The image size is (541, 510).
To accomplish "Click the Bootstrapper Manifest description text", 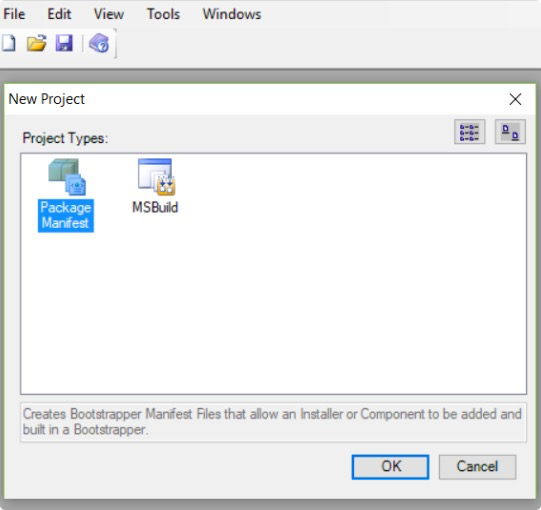I will (272, 422).
